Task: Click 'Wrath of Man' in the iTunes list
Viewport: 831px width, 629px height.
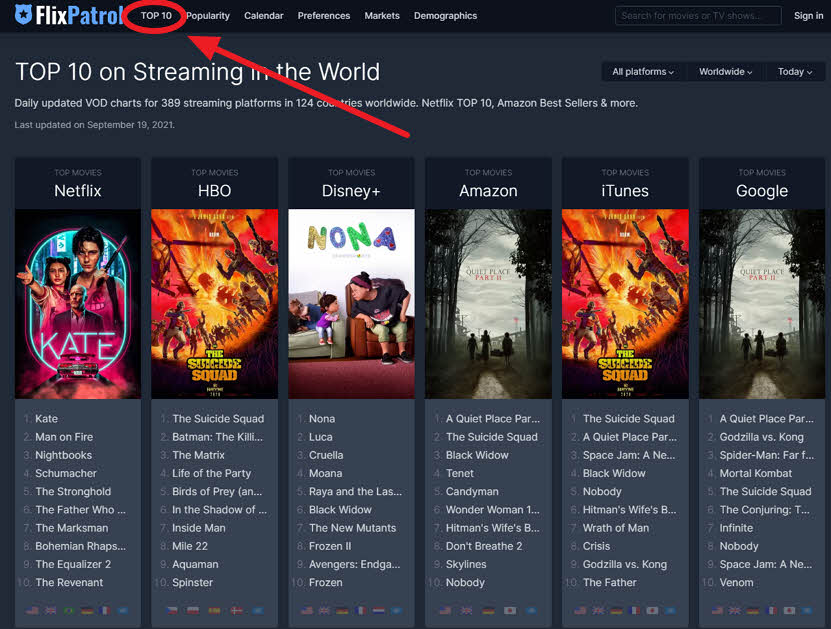Action: (615, 528)
